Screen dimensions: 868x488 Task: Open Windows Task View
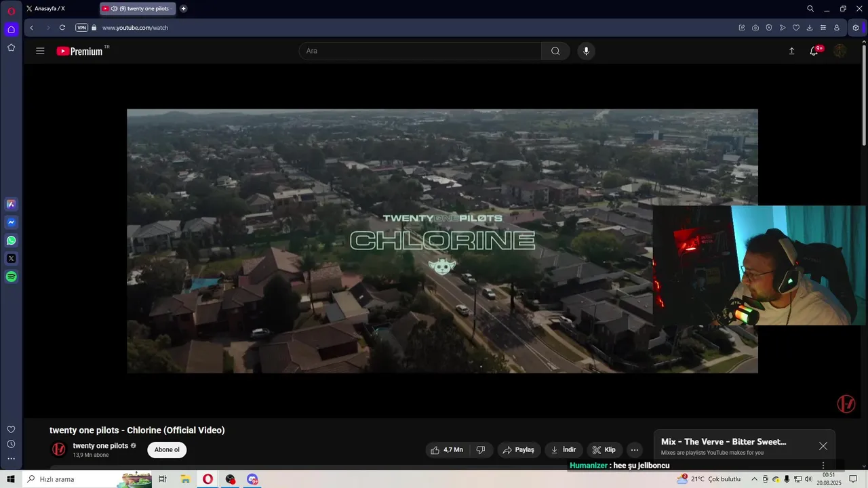[x=163, y=479]
